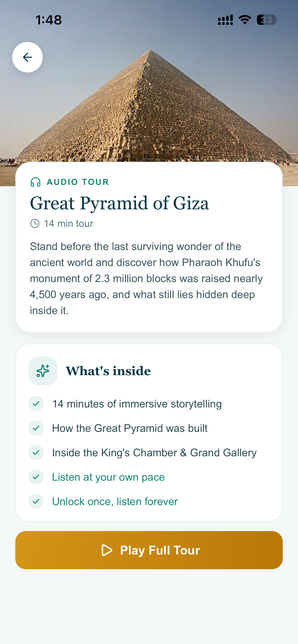Click the Wi-Fi status icon

(x=245, y=20)
